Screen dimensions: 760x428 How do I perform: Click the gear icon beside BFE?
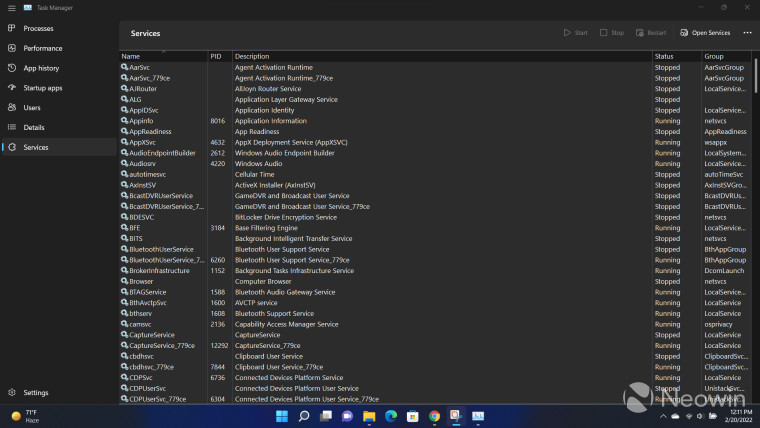click(x=125, y=227)
